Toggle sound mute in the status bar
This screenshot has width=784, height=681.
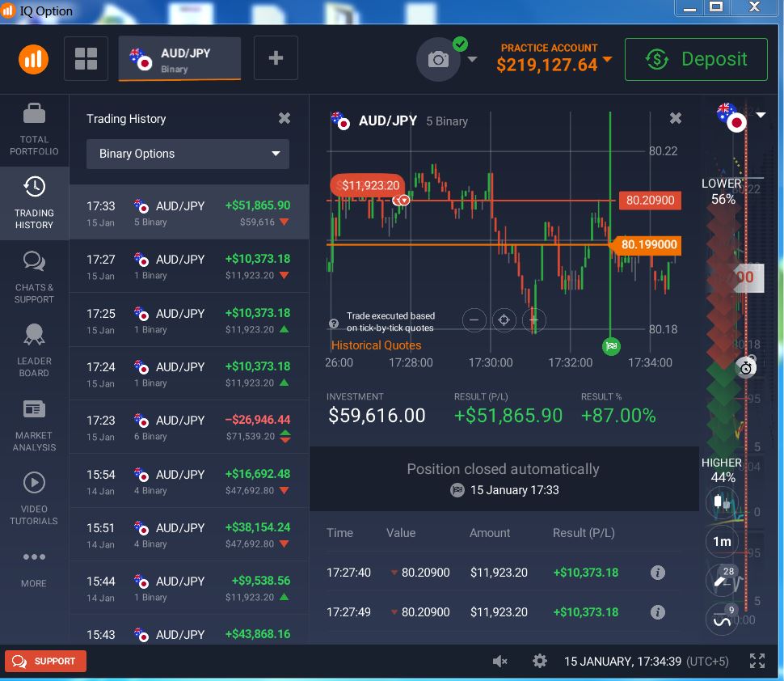pyautogui.click(x=500, y=662)
